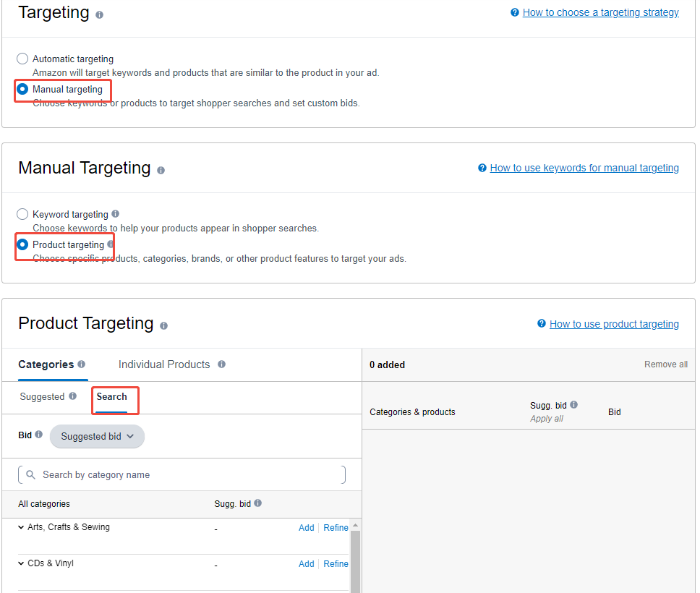The height and width of the screenshot is (593, 700).
Task: Click the category list scrollbar
Action: [x=355, y=557]
